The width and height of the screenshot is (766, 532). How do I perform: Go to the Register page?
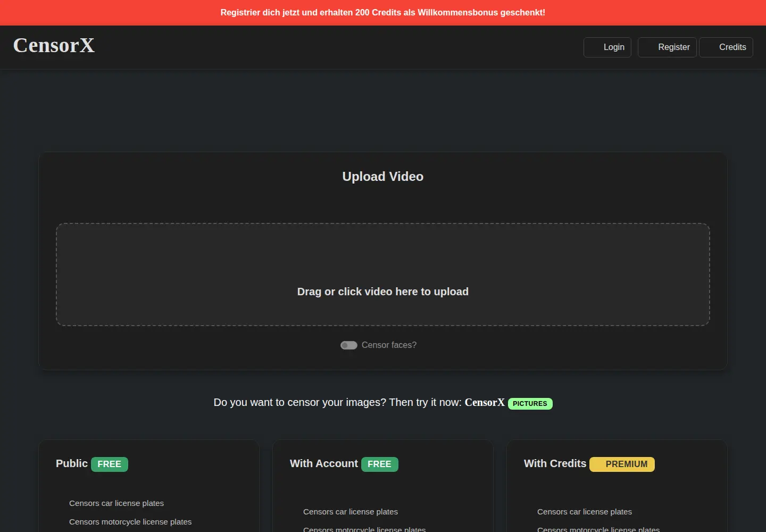(x=667, y=47)
